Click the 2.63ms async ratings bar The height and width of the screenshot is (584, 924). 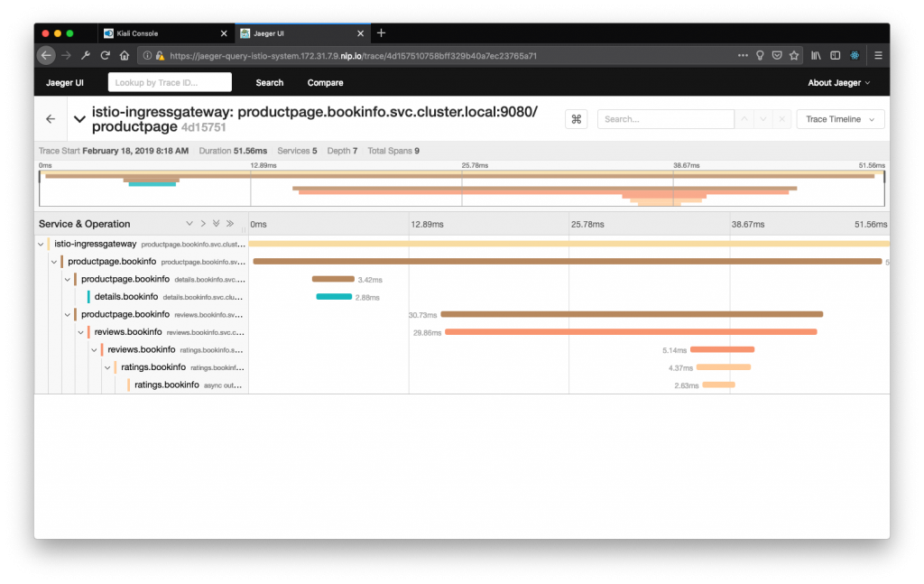718,385
